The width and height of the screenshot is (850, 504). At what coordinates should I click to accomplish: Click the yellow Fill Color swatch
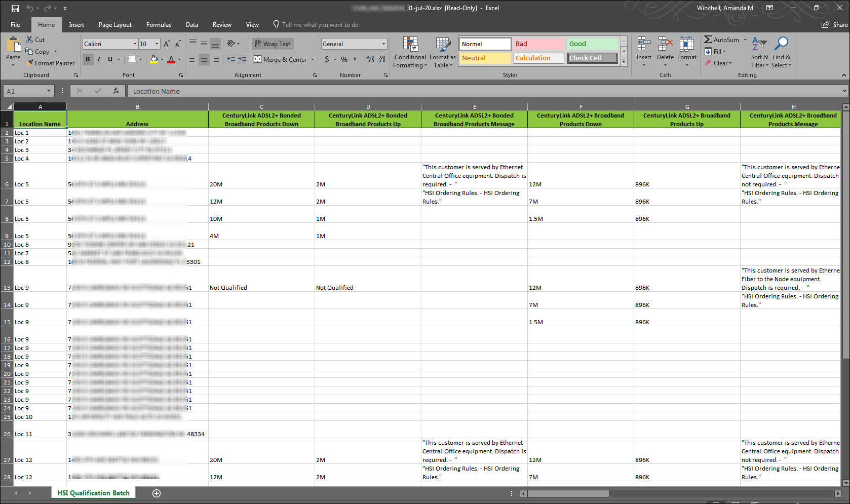[x=154, y=59]
